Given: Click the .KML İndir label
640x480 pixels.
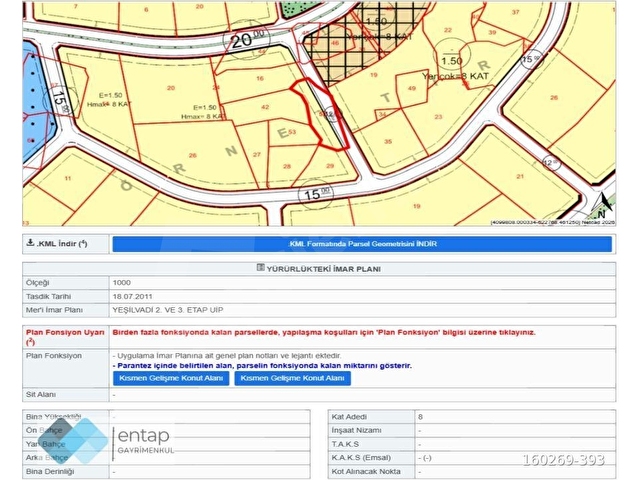Looking at the screenshot, I should point(62,244).
